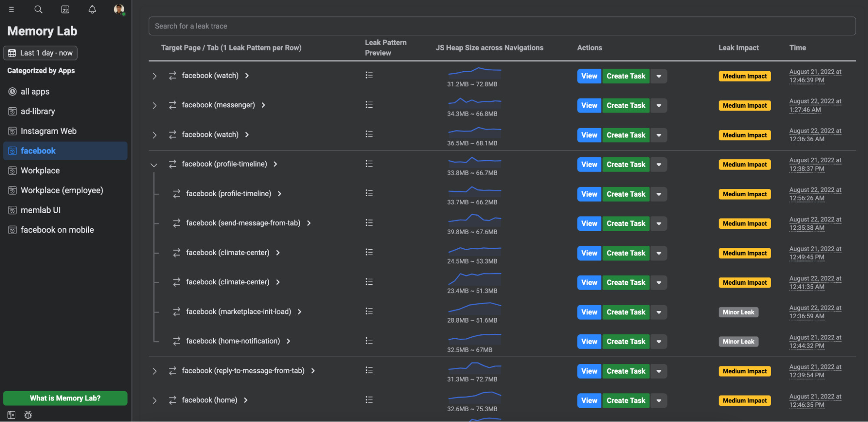This screenshot has height=422, width=868.
Task: Click the What is Memory Lab? button
Action: click(65, 398)
